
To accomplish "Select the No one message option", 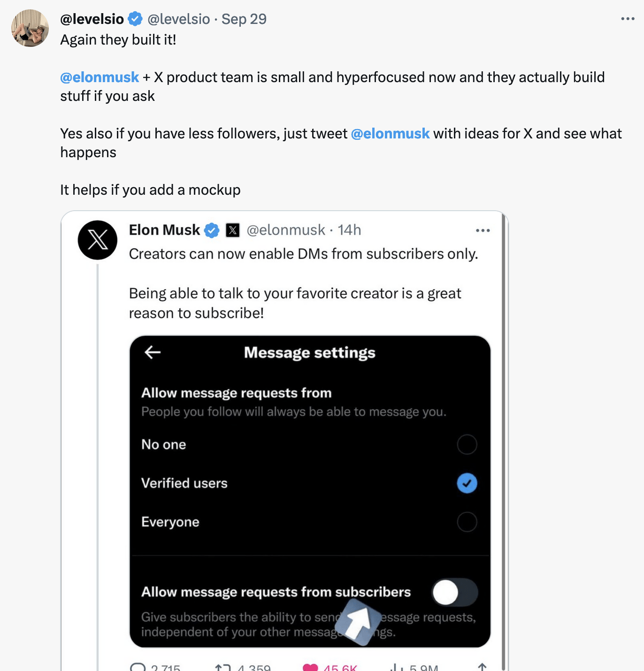I will coord(467,444).
